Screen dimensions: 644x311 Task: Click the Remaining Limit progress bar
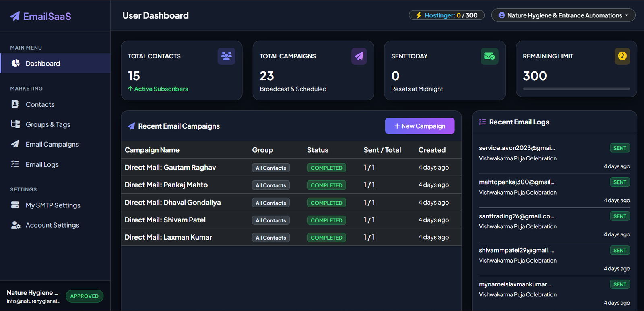coord(576,89)
